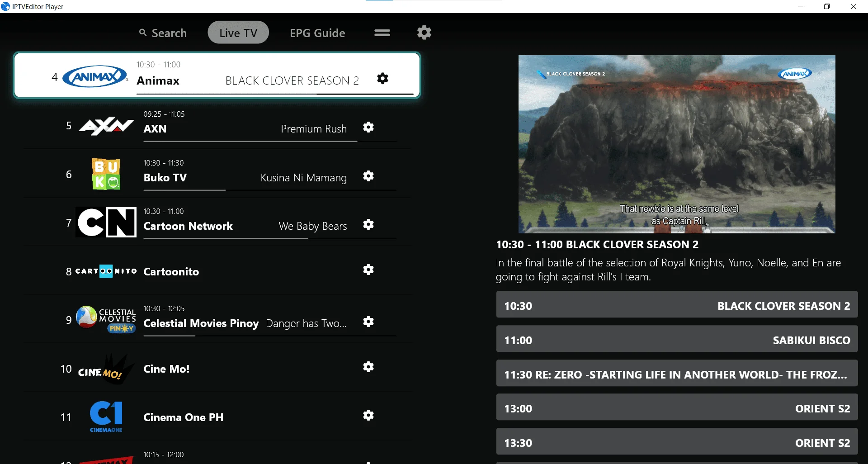The image size is (868, 464).
Task: Click the Buko TV channel logo
Action: (x=106, y=174)
